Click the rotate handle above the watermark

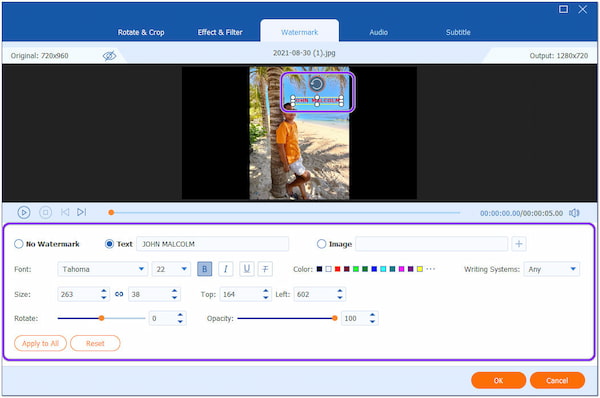pyautogui.click(x=316, y=84)
